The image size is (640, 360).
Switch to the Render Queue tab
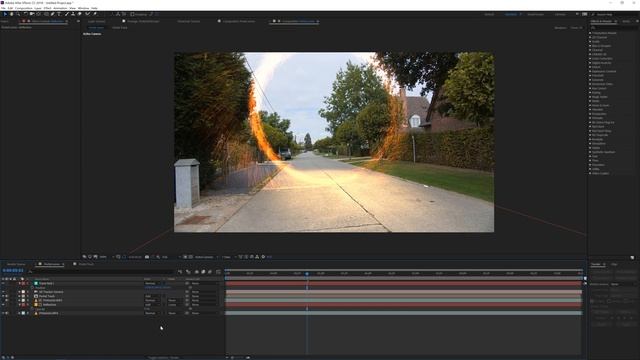pos(16,264)
